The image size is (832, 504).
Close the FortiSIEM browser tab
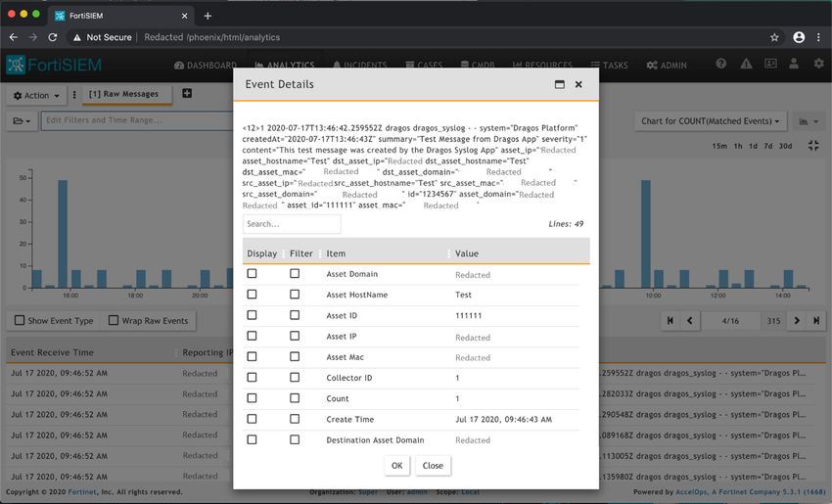pos(185,16)
